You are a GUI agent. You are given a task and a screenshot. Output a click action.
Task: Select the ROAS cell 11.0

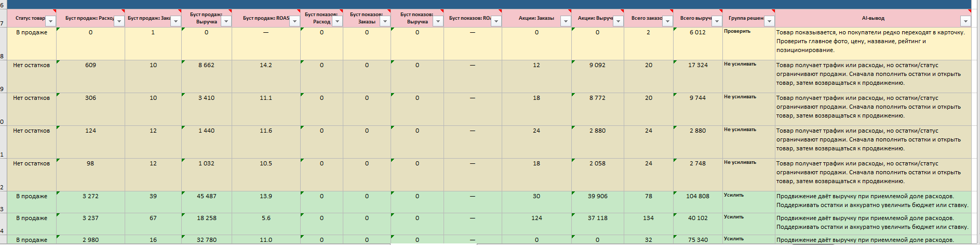[x=266, y=240]
